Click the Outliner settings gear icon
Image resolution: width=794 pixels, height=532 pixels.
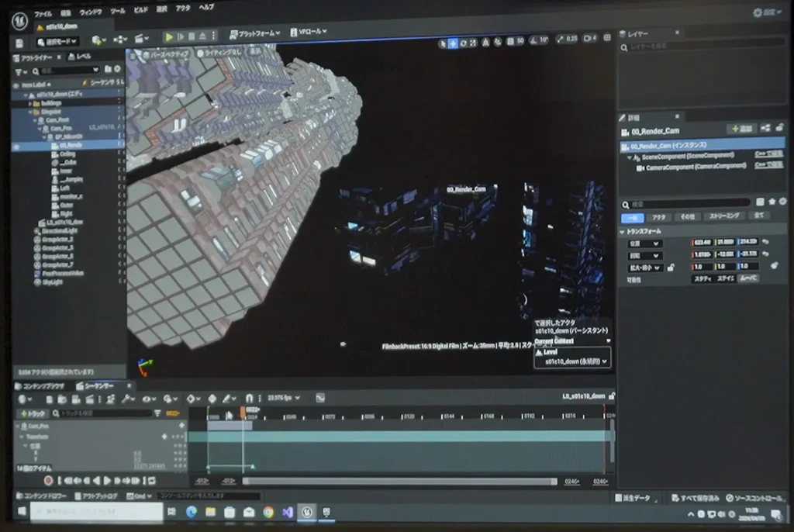coord(119,70)
